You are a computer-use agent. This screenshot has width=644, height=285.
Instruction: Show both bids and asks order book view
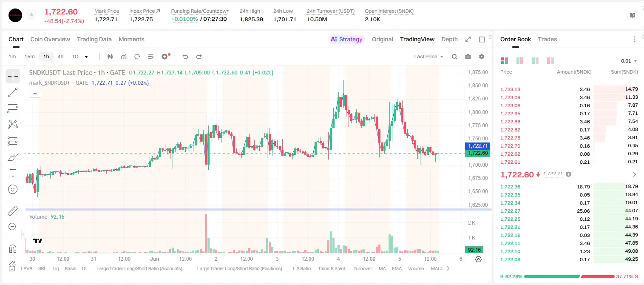point(505,61)
